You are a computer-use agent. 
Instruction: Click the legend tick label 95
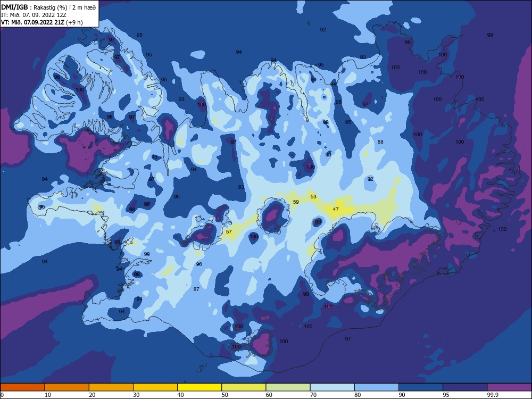(446, 395)
